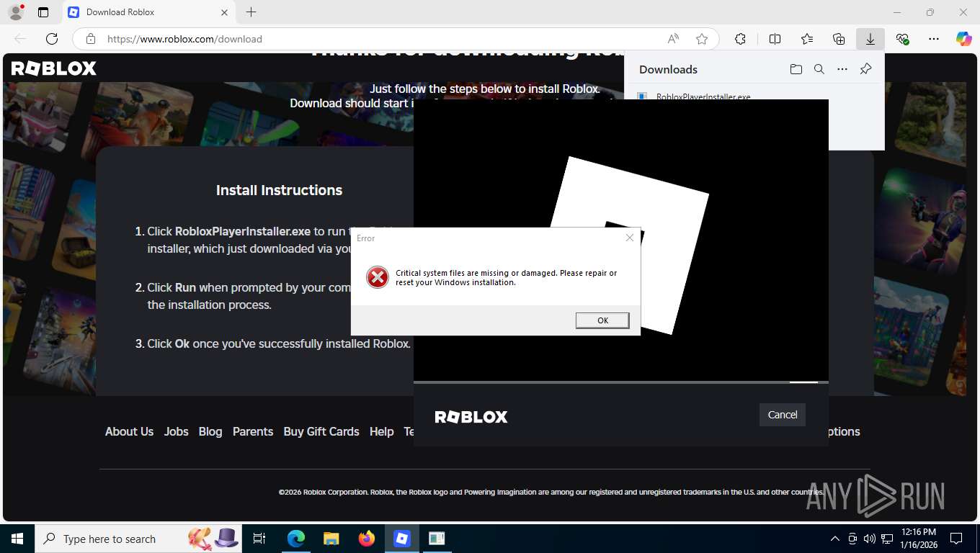Click the site info lock icon

pos(90,39)
